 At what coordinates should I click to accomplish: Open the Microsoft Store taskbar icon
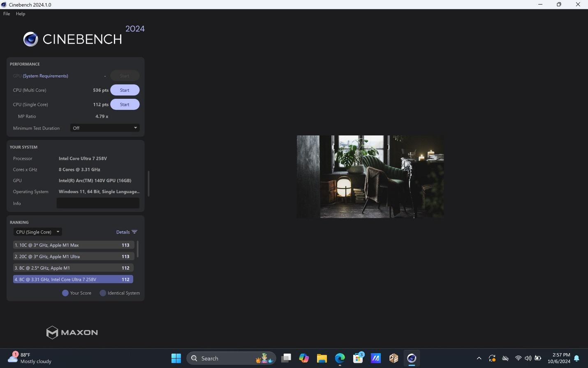pos(358,359)
